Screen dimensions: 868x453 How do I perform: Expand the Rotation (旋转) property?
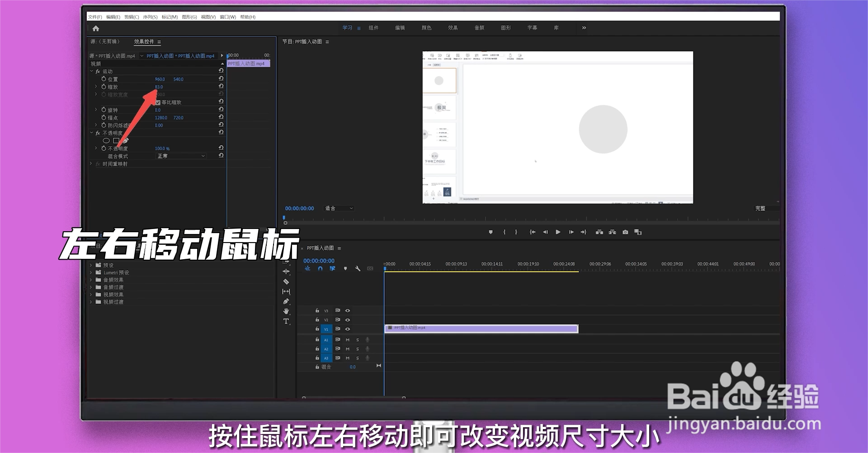point(96,110)
